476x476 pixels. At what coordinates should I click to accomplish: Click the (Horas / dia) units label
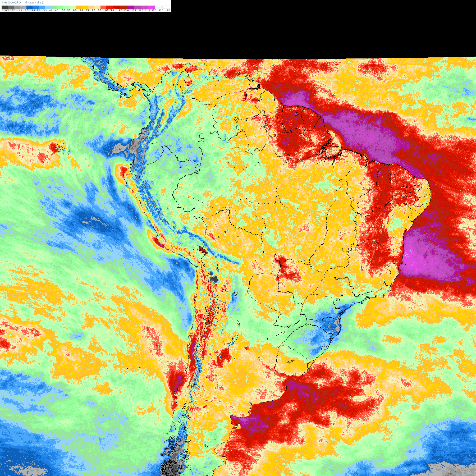pyautogui.click(x=34, y=2)
